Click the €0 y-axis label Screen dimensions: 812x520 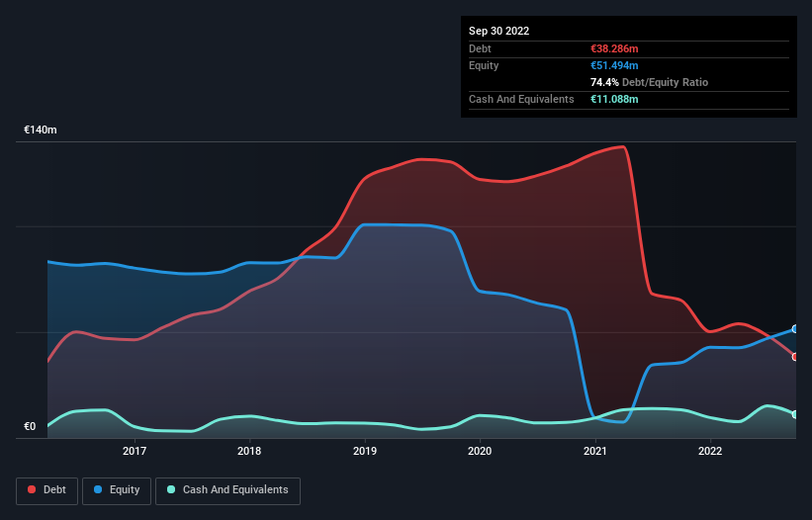[x=30, y=426]
